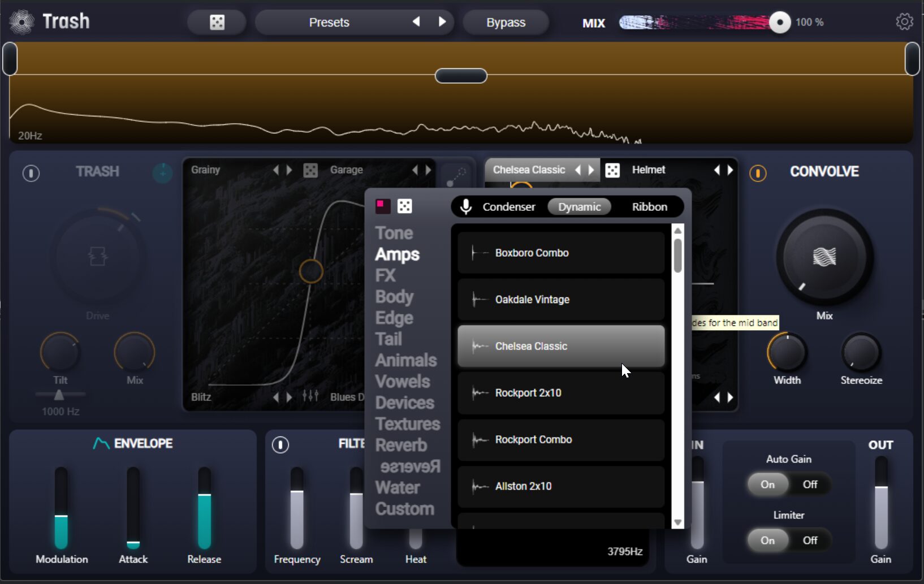Select Allston 2x10 impulse
Viewport: 924px width, 584px height.
click(561, 486)
